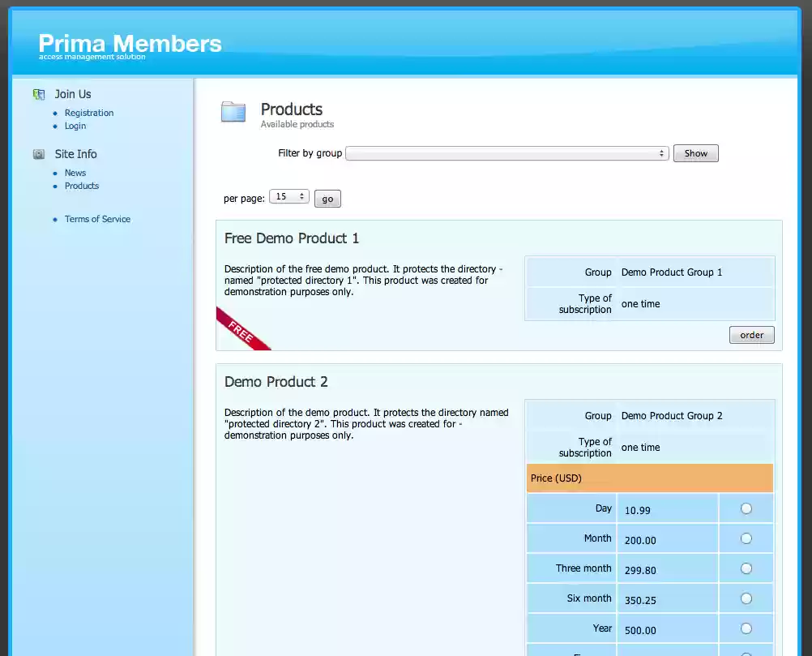The width and height of the screenshot is (812, 656).
Task: Click the per page stepper arrows
Action: 301,197
